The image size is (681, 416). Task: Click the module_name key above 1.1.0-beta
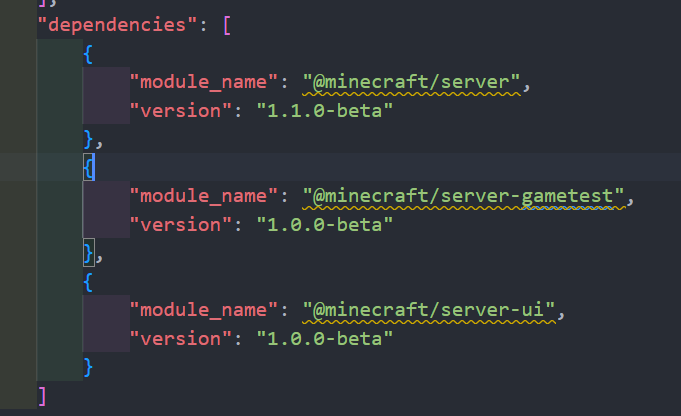pos(204,82)
